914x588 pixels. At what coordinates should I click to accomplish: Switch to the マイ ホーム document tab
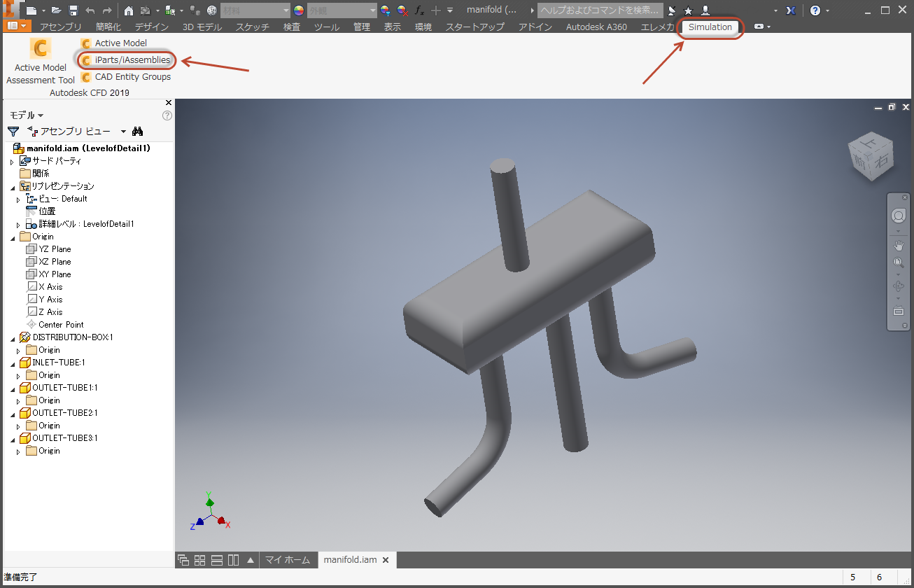(287, 560)
